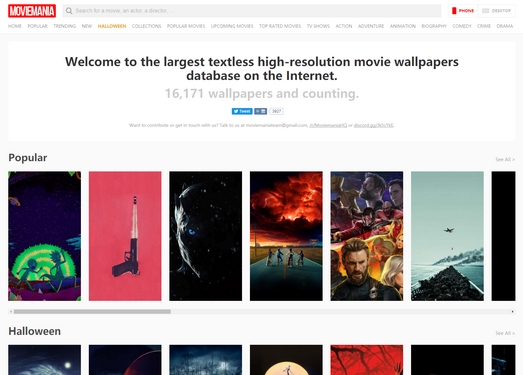Browse the Biography genre
523x375 pixels.
434,26
